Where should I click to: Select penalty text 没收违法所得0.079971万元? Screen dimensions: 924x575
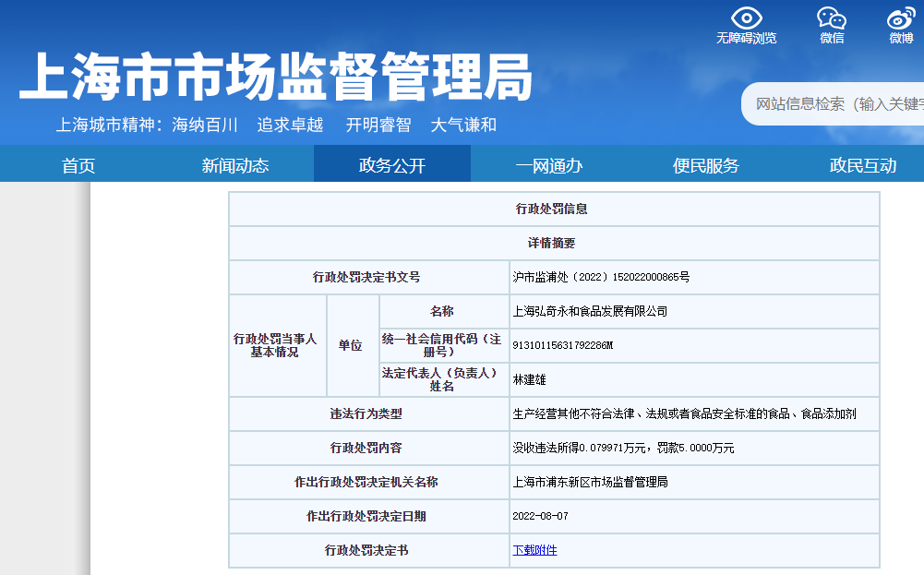point(580,448)
